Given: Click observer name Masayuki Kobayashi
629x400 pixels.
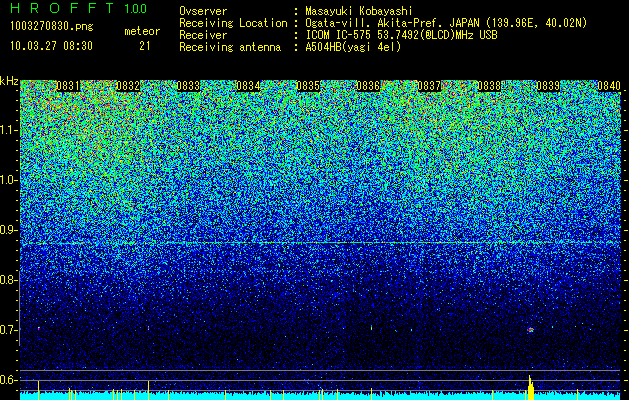Looking at the screenshot, I should click(359, 11).
